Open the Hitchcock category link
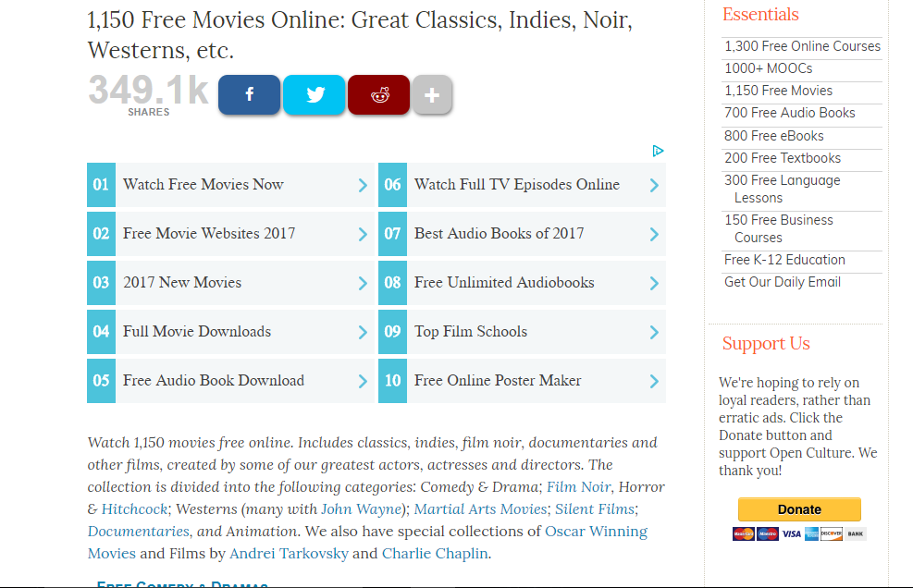913x588 pixels. 134,508
